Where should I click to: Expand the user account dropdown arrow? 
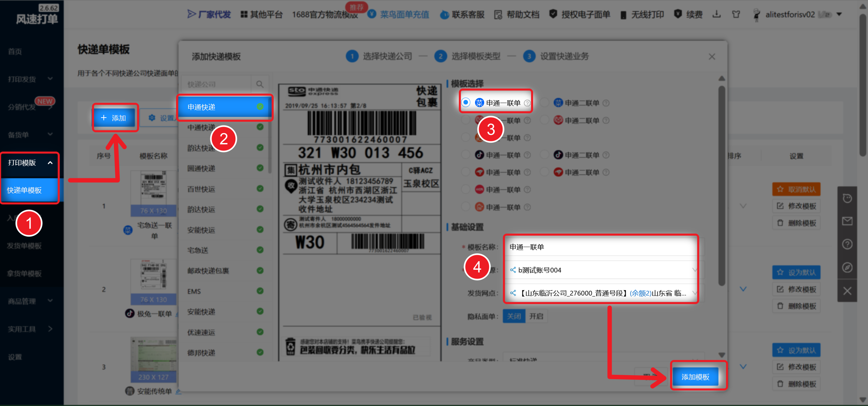[839, 14]
